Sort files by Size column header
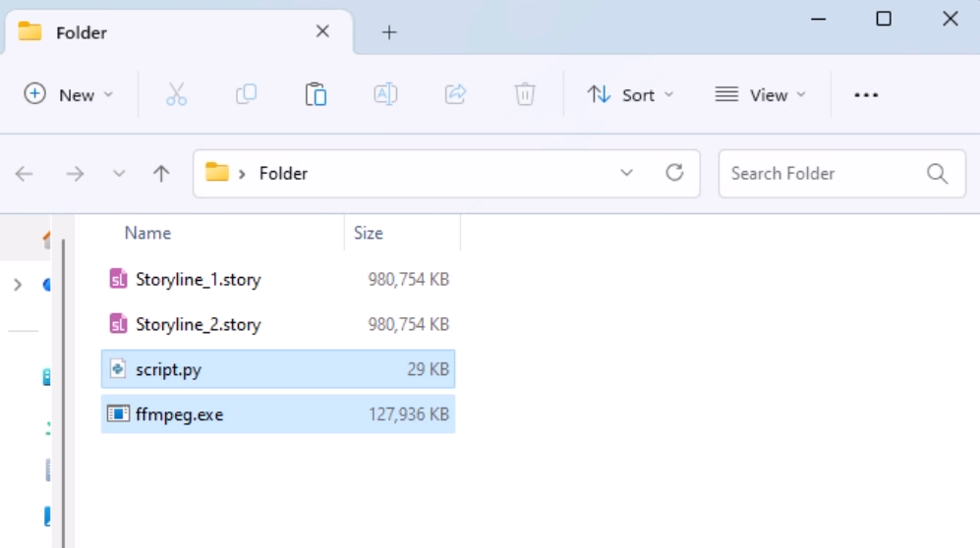Screen dimensions: 980x548 pyautogui.click(x=369, y=233)
